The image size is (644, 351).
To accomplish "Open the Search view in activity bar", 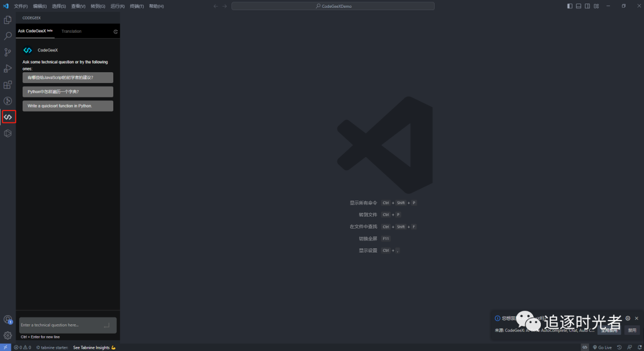I will coord(7,36).
